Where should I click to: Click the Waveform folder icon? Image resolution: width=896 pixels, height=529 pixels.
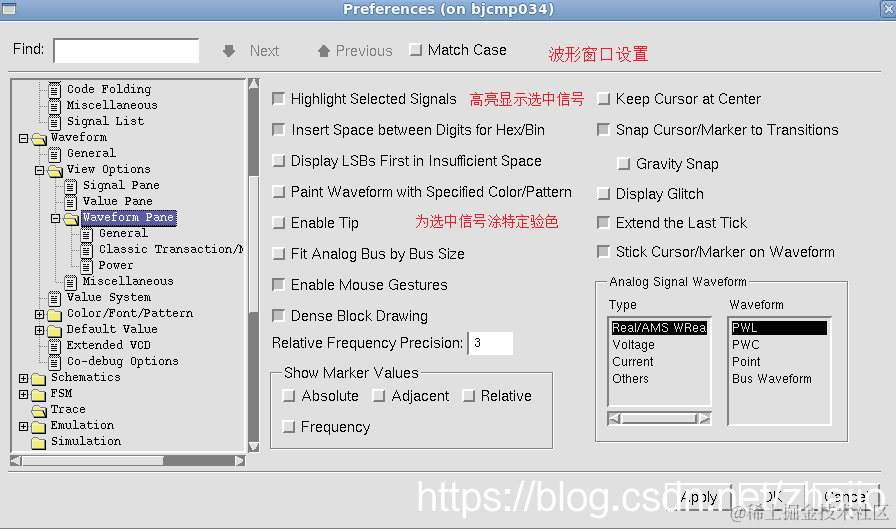[39, 139]
